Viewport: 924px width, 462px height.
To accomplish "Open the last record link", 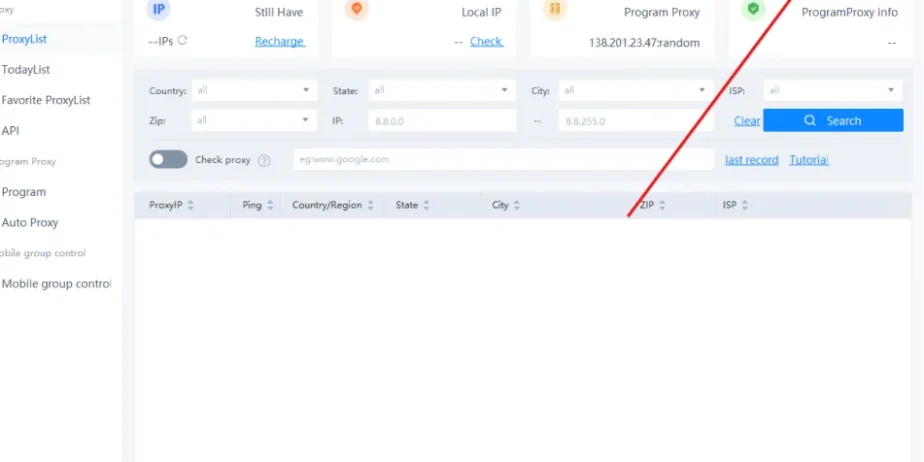I will click(751, 160).
